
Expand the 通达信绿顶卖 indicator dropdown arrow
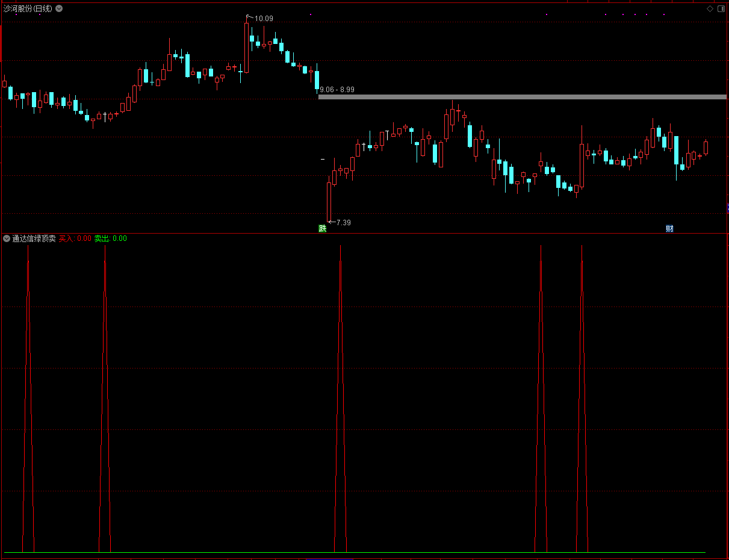click(x=7, y=238)
